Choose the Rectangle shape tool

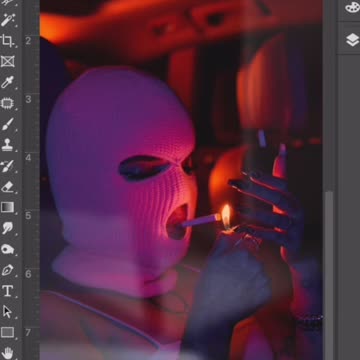pyautogui.click(x=7, y=332)
